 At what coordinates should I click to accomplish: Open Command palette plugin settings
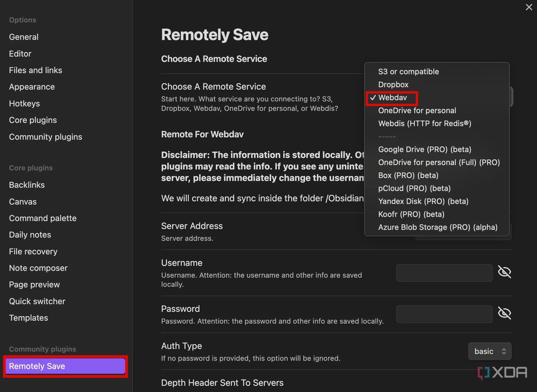click(x=43, y=218)
